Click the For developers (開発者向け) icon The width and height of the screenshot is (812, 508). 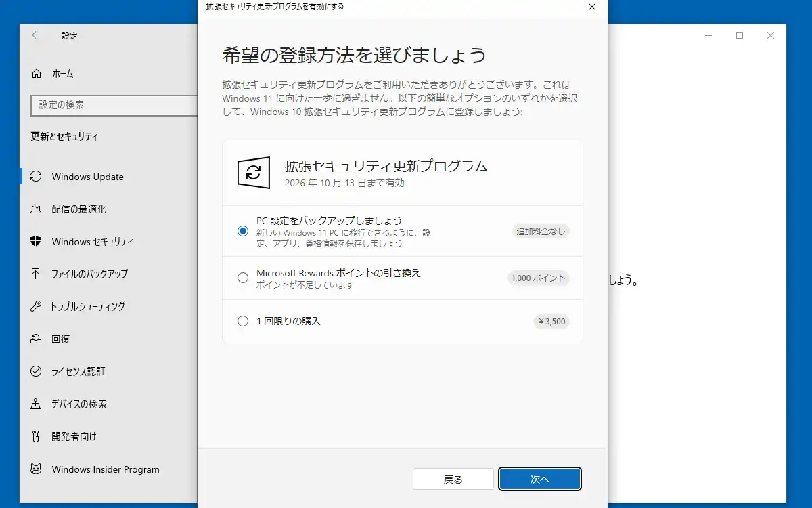coord(37,436)
